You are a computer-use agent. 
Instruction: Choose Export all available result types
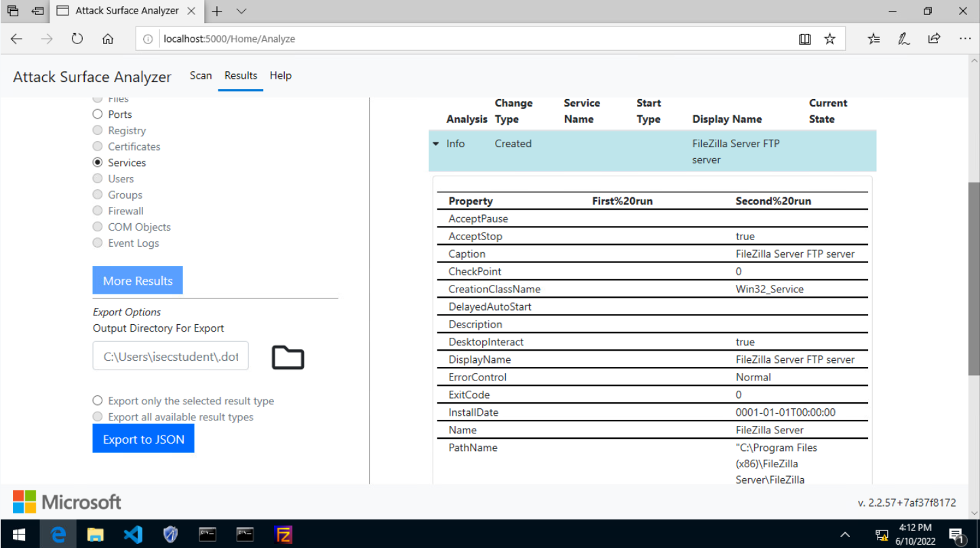tap(98, 416)
